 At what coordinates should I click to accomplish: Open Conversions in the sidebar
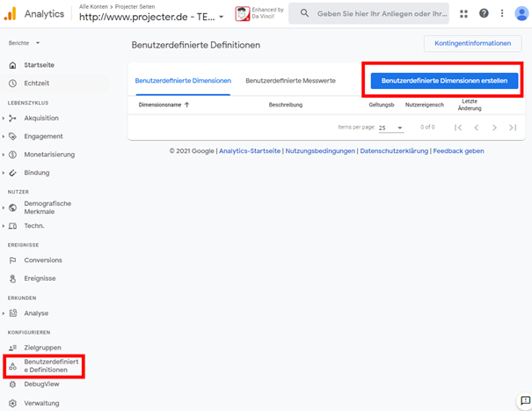tap(43, 261)
